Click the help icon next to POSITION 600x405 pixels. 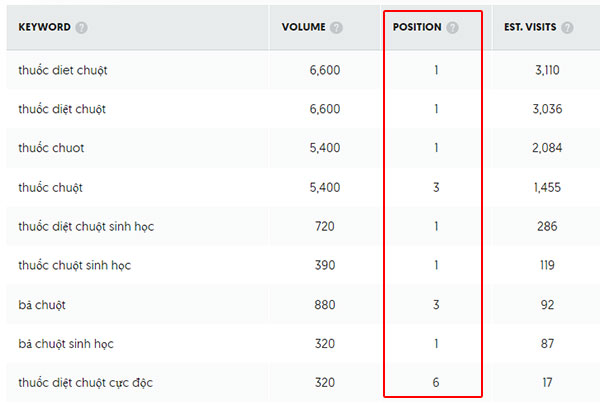[452, 28]
